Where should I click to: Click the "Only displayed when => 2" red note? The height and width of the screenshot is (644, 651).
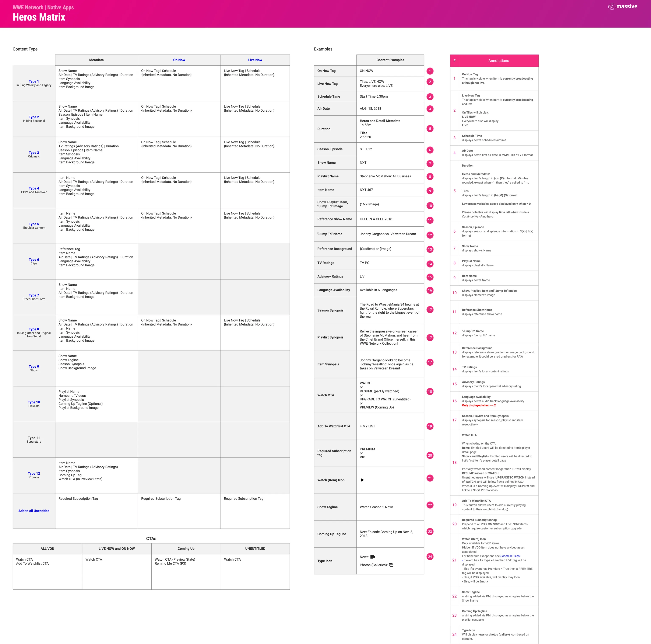[x=478, y=405]
